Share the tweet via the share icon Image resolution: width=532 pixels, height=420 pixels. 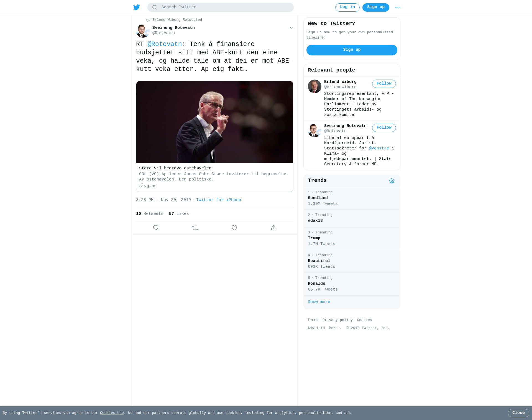[x=274, y=228]
